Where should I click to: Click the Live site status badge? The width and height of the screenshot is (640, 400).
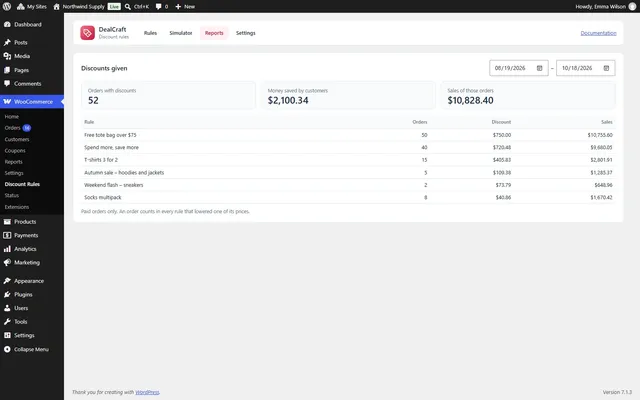point(114,7)
